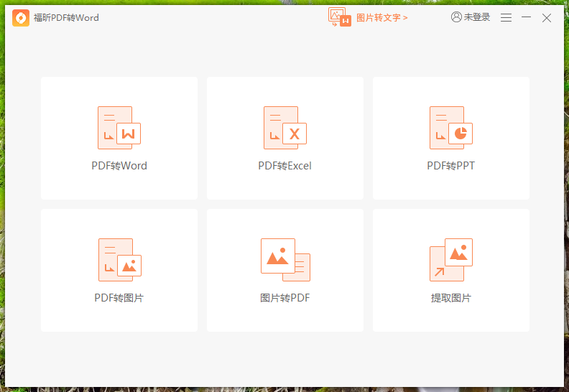Click the PDF转PPT label
Screen dimensions: 569x392
point(450,166)
